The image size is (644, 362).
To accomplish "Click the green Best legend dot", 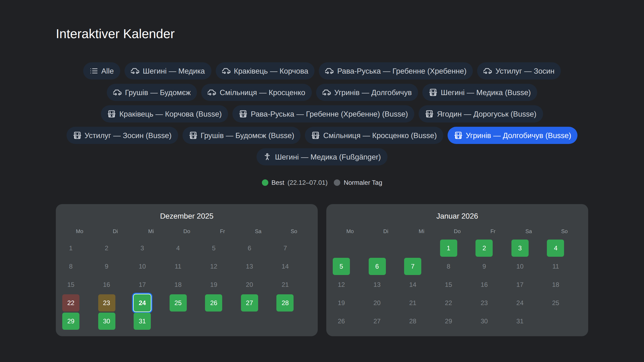I will point(265,183).
